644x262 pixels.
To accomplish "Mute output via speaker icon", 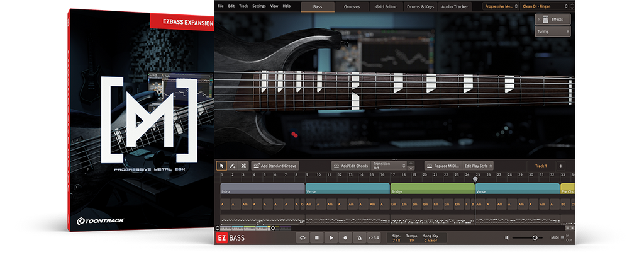I will click(x=508, y=237).
